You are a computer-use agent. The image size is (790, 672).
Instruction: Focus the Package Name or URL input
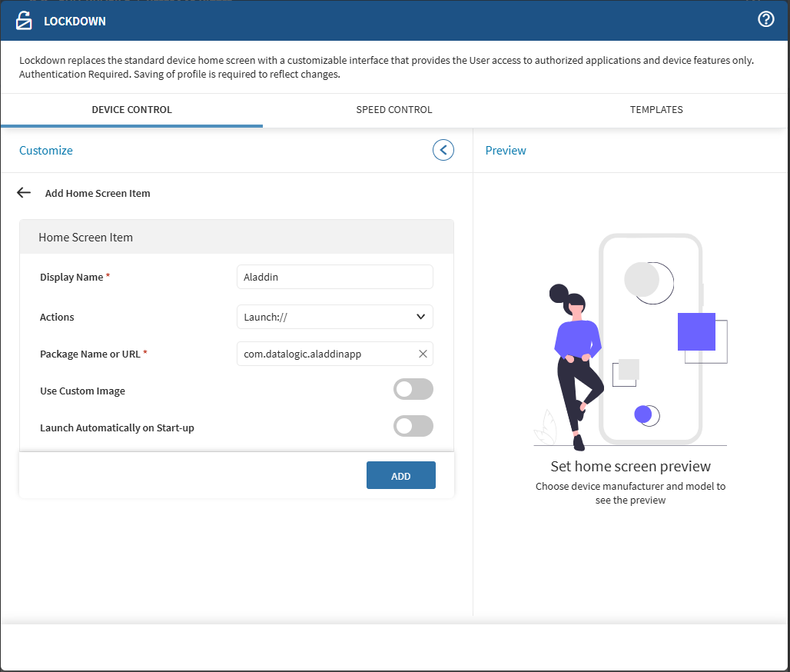pos(327,354)
